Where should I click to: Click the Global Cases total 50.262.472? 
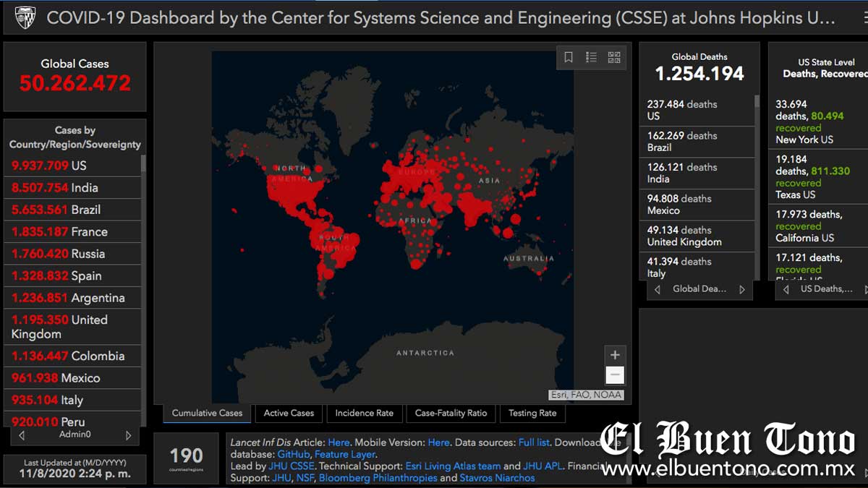tap(75, 83)
